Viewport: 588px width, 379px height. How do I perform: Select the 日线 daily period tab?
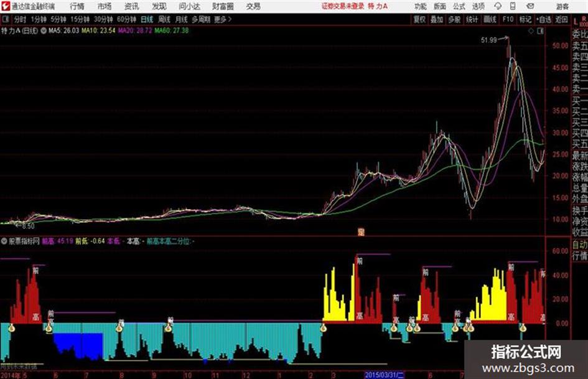coord(147,19)
